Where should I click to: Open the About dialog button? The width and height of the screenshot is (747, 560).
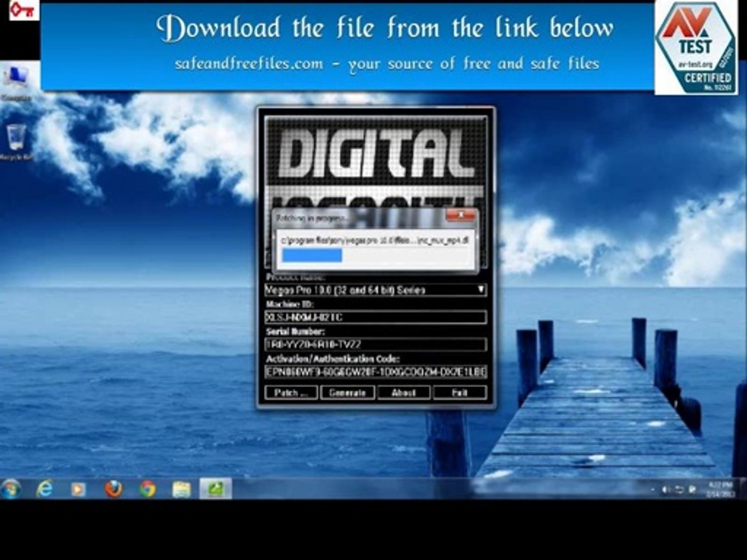click(404, 393)
